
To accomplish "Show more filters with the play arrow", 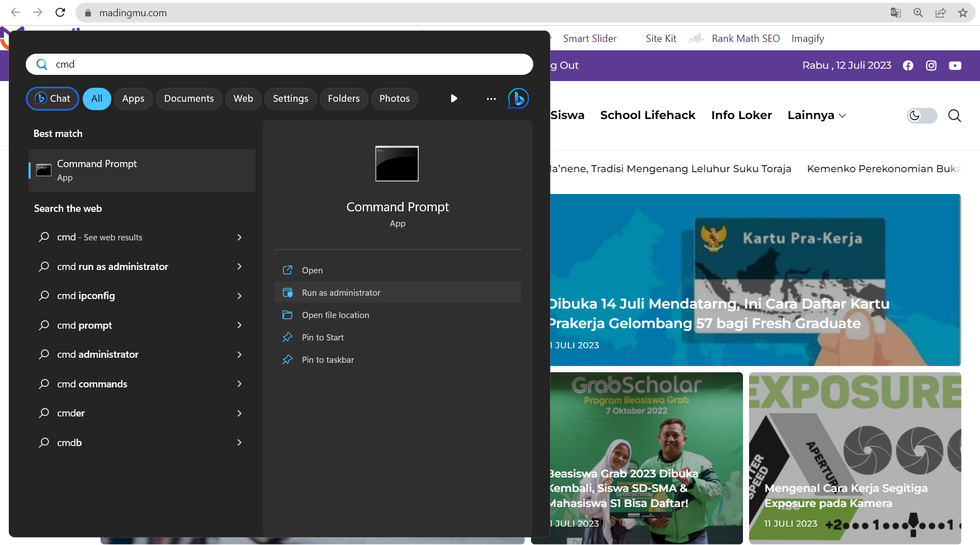I will pos(454,99).
